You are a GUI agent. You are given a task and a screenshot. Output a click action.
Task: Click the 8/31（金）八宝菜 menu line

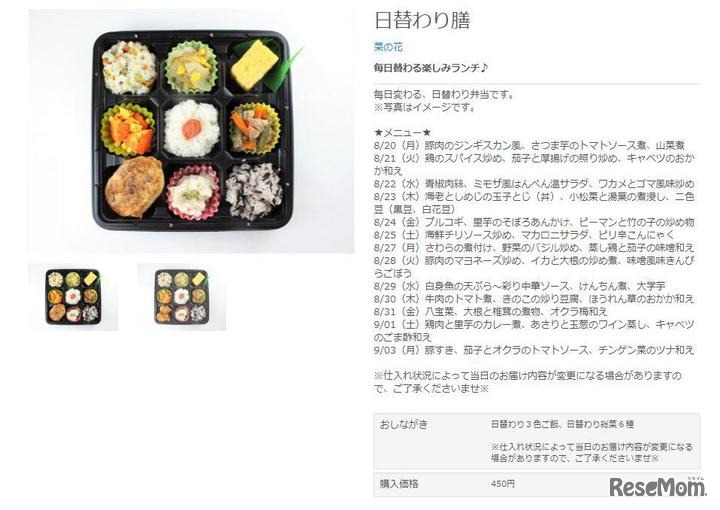pos(490,312)
